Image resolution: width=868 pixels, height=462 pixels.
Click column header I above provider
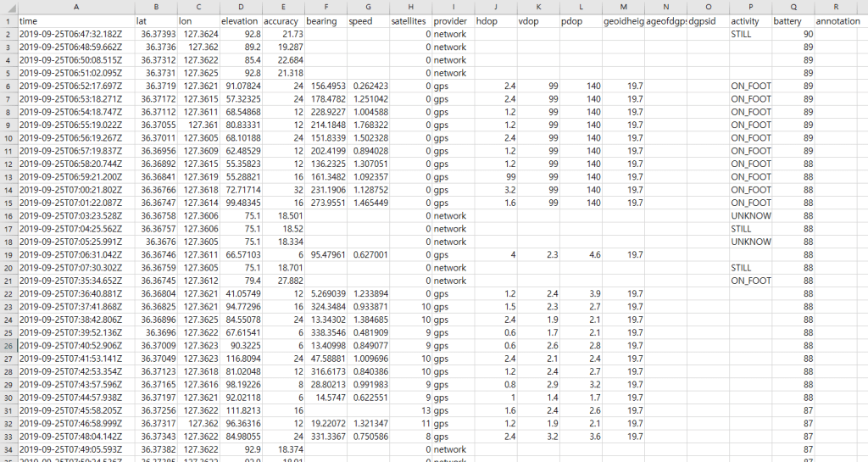452,7
